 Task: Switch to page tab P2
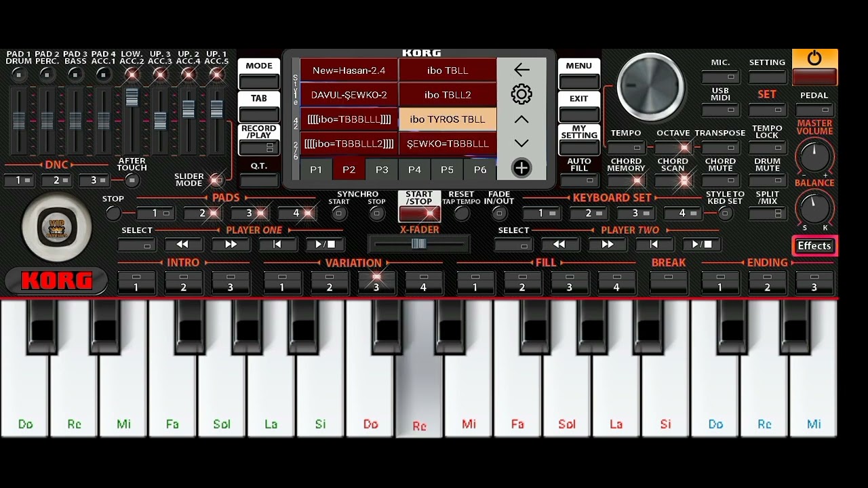coord(349,169)
